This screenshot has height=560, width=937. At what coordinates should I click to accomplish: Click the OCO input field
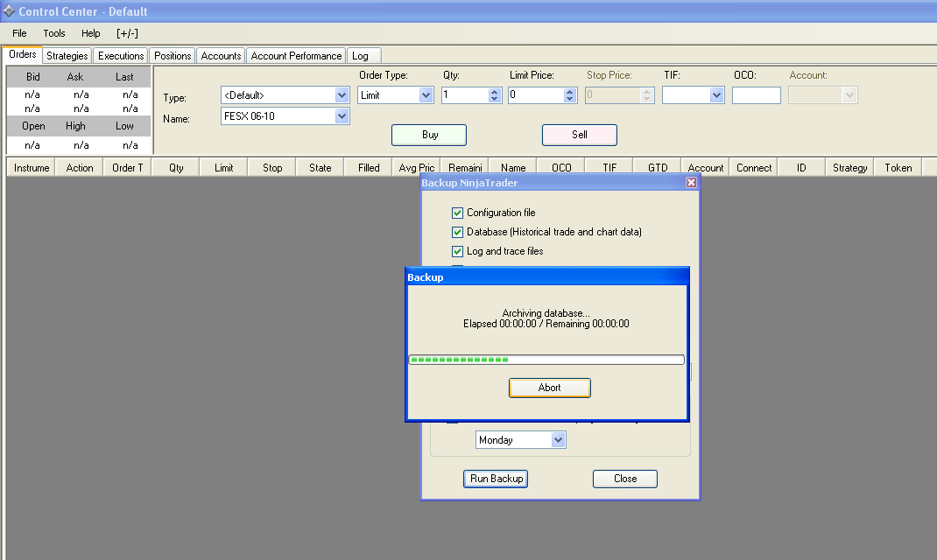(x=756, y=95)
